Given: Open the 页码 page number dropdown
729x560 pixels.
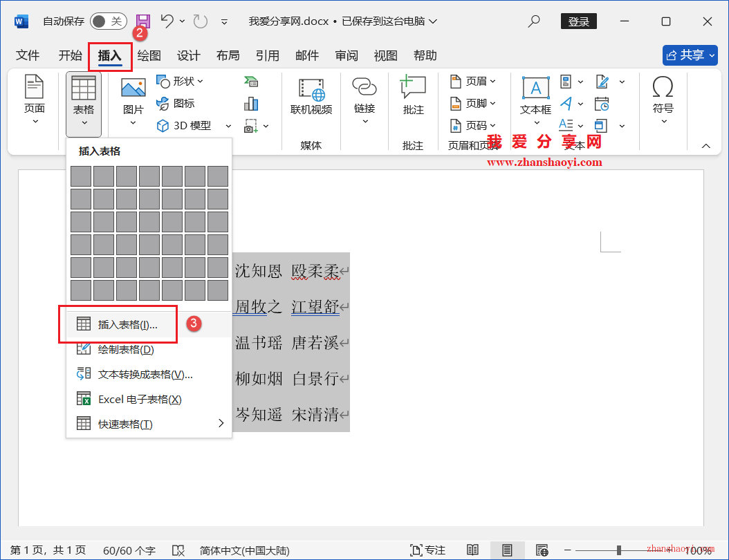Looking at the screenshot, I should [473, 125].
